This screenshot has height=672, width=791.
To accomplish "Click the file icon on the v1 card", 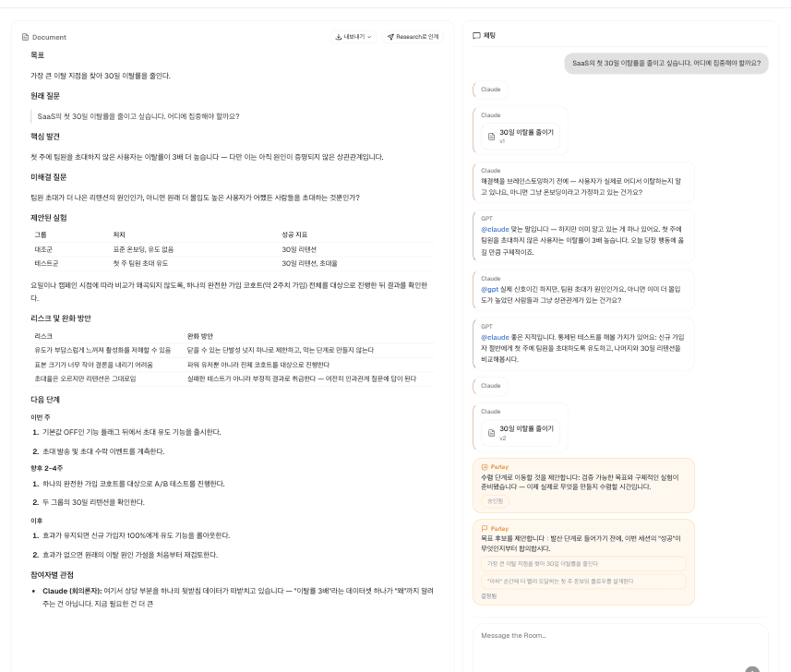I will pyautogui.click(x=491, y=137).
